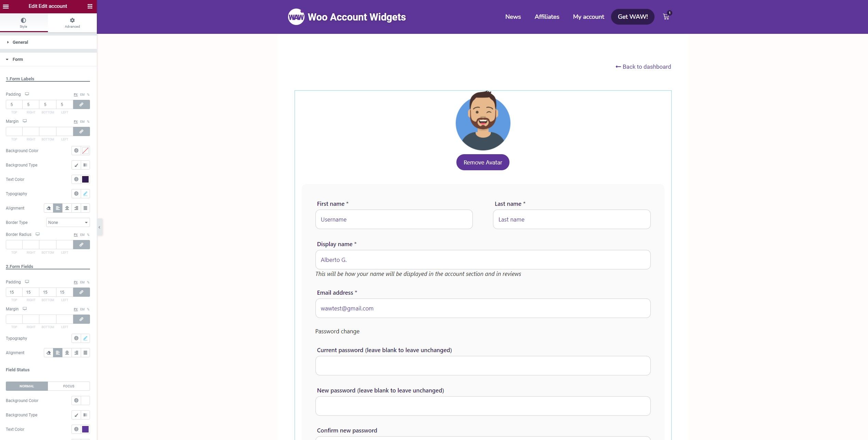Switch Form Labels Padding unit to EM
Image resolution: width=868 pixels, height=440 pixels.
point(82,95)
